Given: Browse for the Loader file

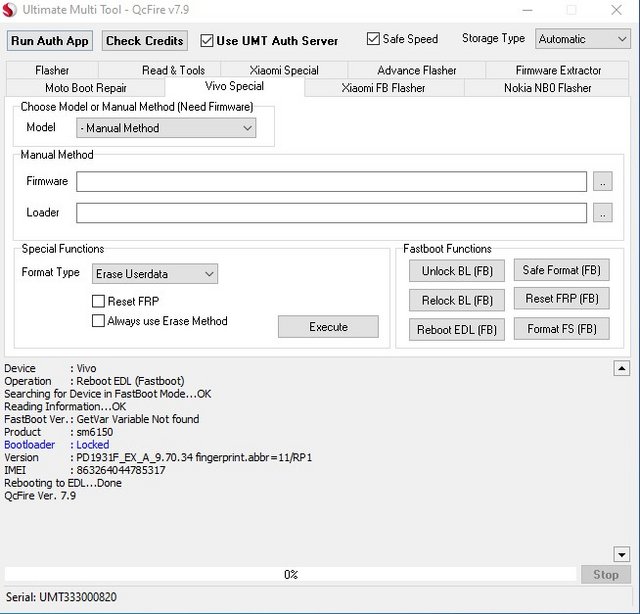Looking at the screenshot, I should pos(602,213).
